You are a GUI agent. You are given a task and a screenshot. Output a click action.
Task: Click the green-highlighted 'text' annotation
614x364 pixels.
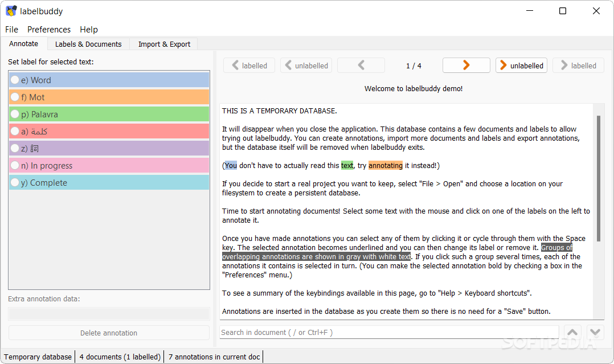[x=347, y=165]
